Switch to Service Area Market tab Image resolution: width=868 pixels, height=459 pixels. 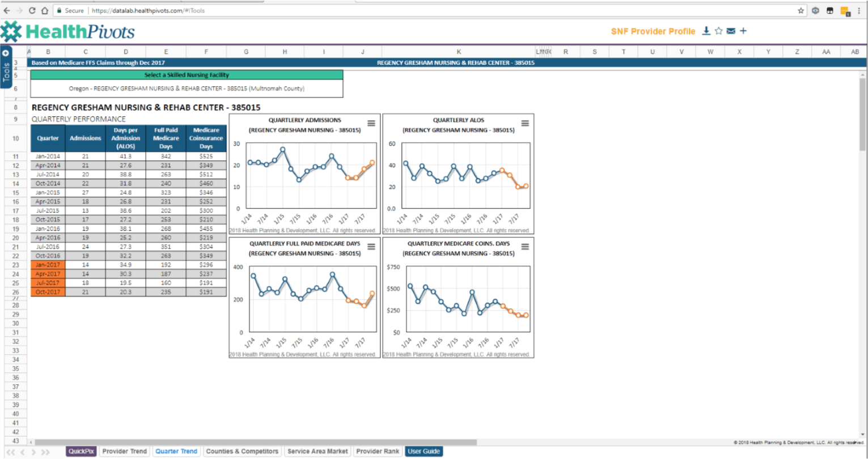317,452
